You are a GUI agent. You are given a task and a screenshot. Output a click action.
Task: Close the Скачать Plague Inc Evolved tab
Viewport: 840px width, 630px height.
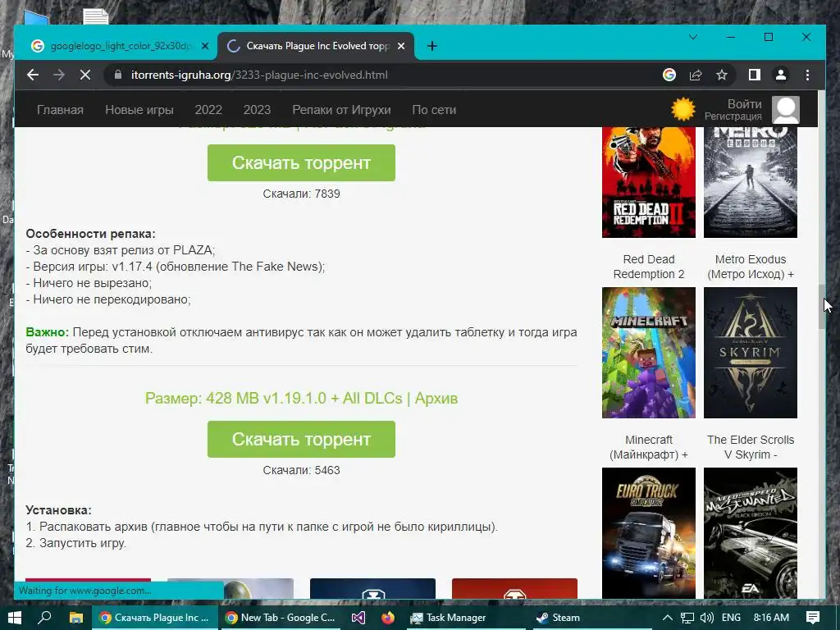(400, 46)
